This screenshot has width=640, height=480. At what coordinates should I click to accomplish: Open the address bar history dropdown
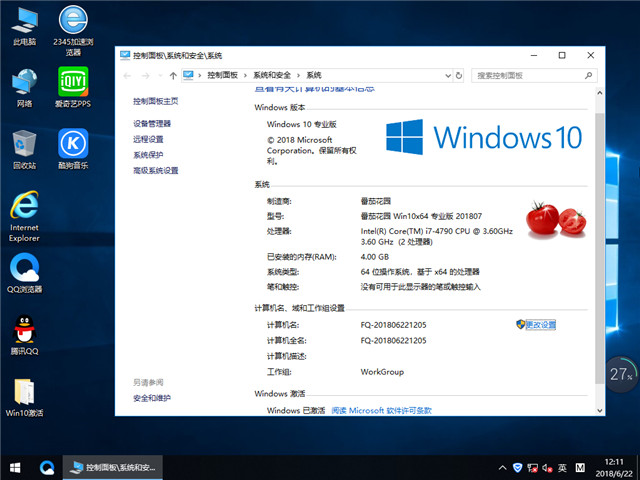(x=448, y=76)
